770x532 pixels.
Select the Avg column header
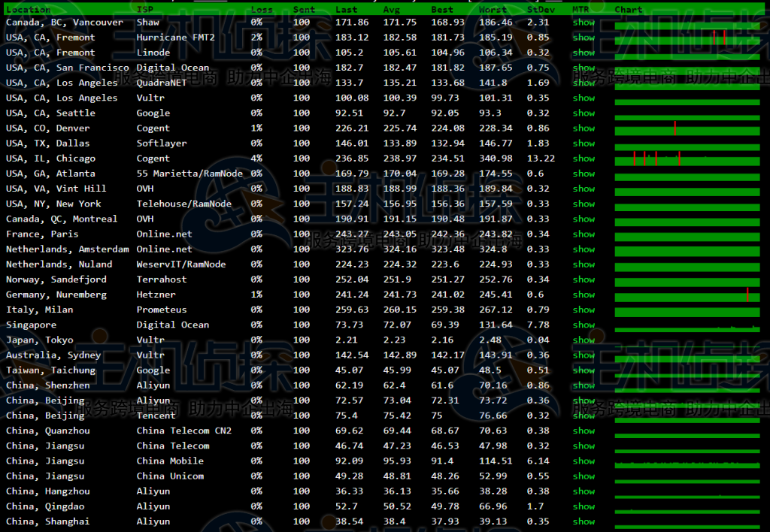point(392,10)
